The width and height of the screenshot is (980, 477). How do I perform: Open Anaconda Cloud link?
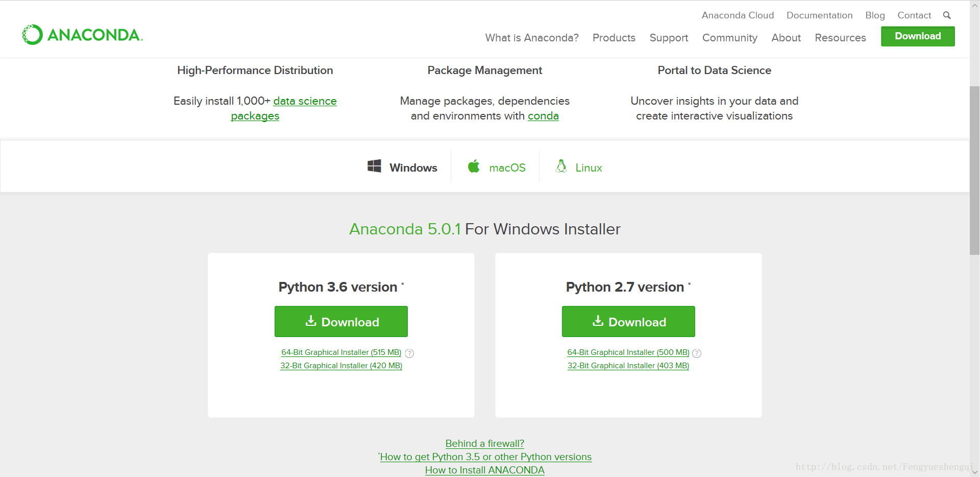pos(738,15)
